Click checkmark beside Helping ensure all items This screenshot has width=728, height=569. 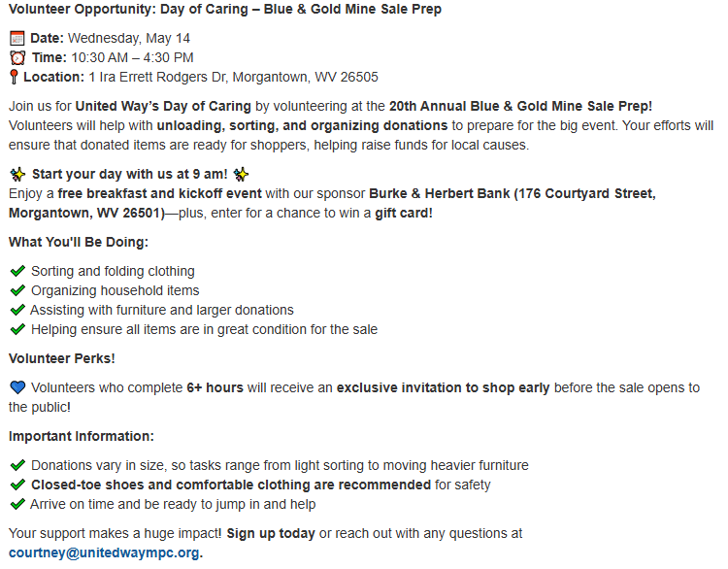(17, 330)
